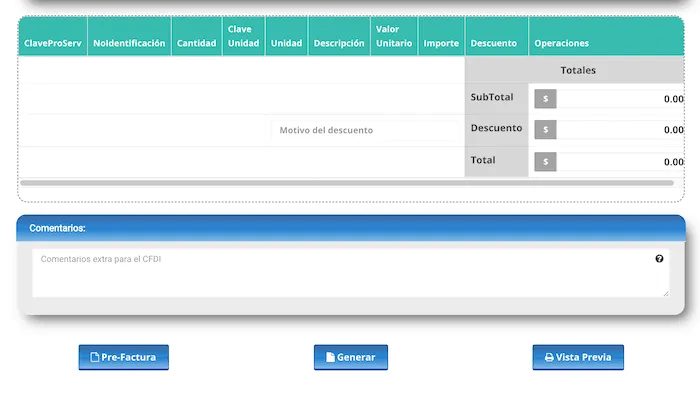
Task: Click the Generar button
Action: tap(351, 357)
